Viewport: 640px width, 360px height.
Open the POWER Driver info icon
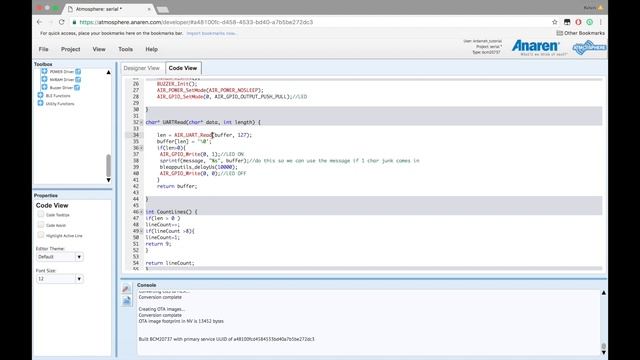(78, 71)
